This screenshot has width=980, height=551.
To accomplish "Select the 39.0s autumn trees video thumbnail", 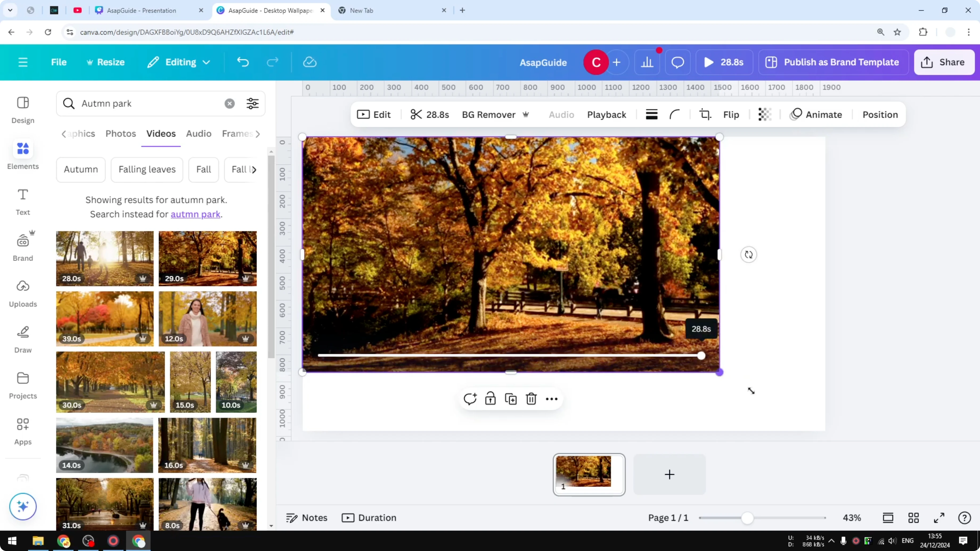I will click(x=105, y=319).
